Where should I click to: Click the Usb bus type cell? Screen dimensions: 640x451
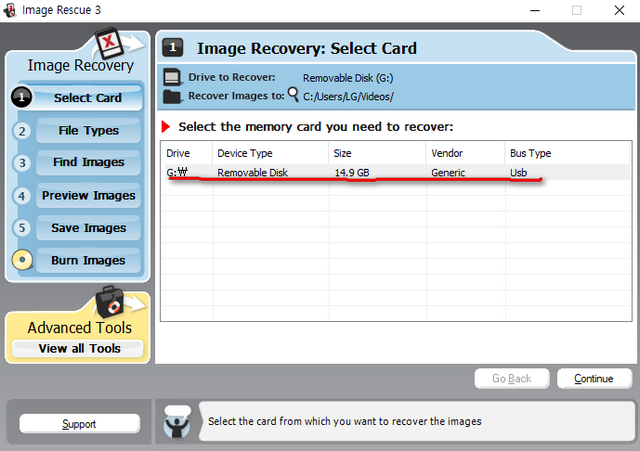pyautogui.click(x=518, y=173)
